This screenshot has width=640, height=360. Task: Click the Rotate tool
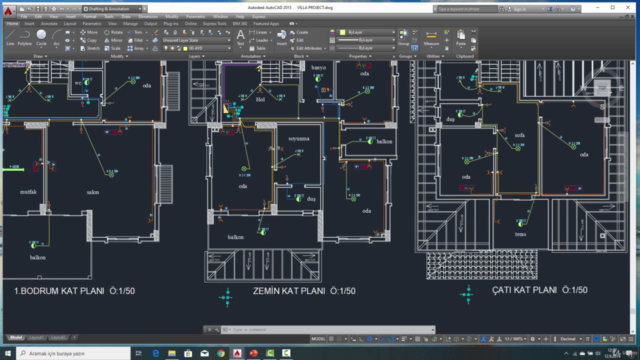(x=113, y=32)
